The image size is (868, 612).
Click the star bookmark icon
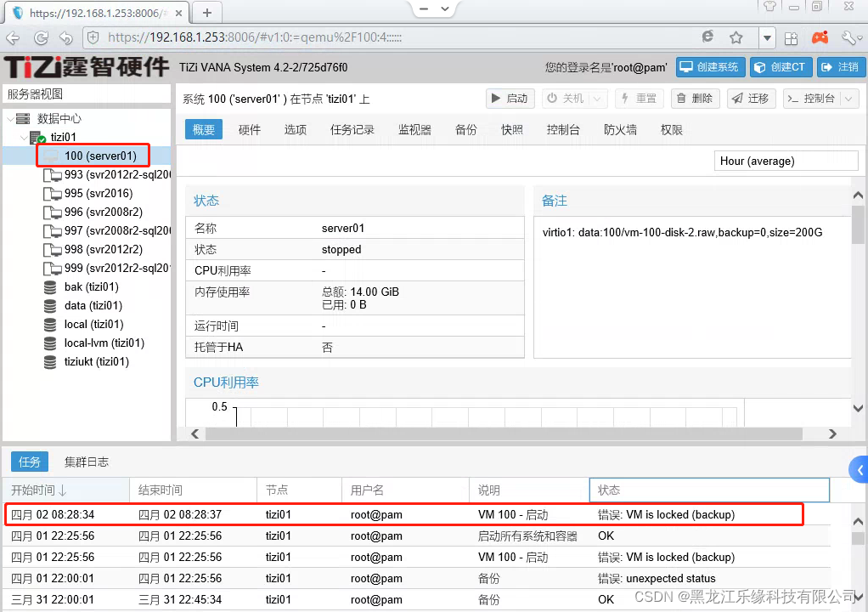click(736, 37)
